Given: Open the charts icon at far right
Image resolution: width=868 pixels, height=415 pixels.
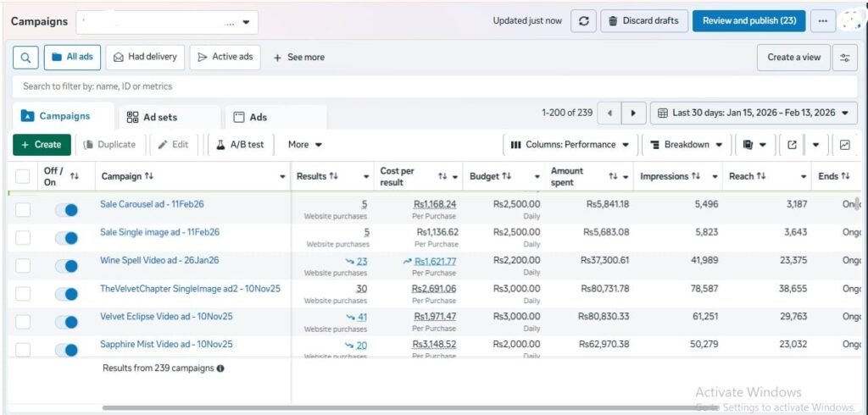Looking at the screenshot, I should (844, 145).
